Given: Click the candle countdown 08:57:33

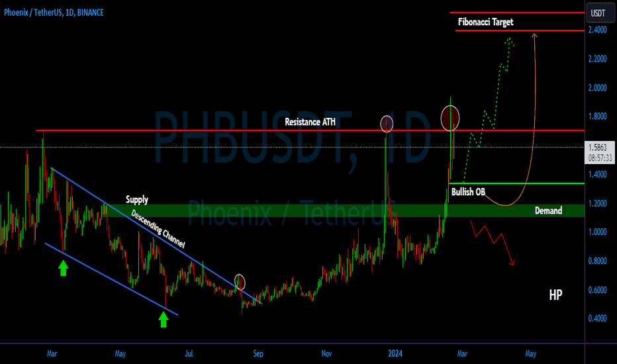Looking at the screenshot, I should 600,158.
